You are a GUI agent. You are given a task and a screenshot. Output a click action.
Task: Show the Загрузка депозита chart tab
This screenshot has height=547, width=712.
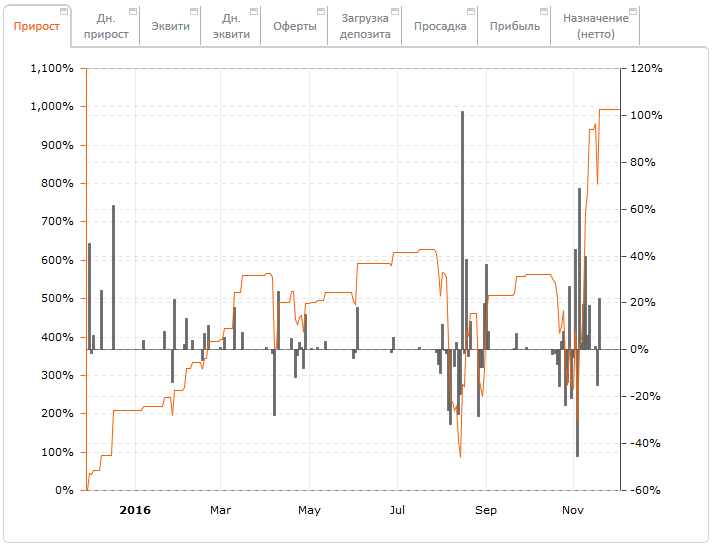click(x=364, y=27)
